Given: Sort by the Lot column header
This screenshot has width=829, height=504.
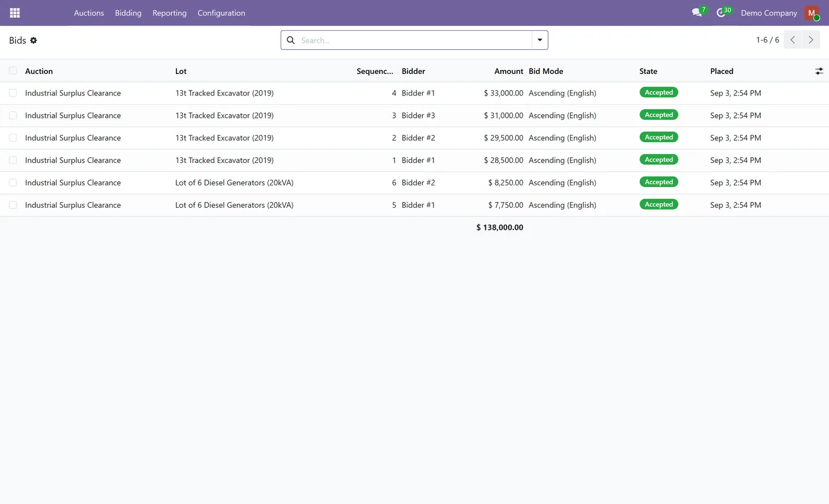Looking at the screenshot, I should click(181, 71).
